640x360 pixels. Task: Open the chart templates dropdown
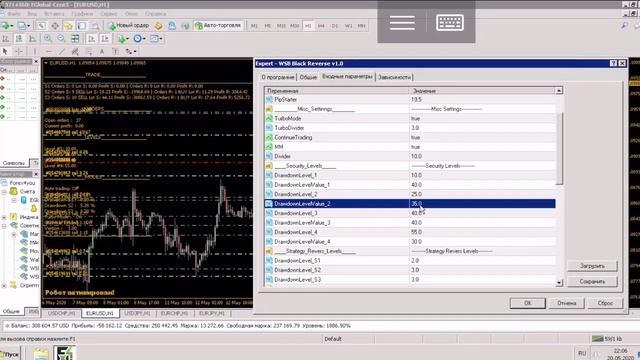[x=156, y=39]
